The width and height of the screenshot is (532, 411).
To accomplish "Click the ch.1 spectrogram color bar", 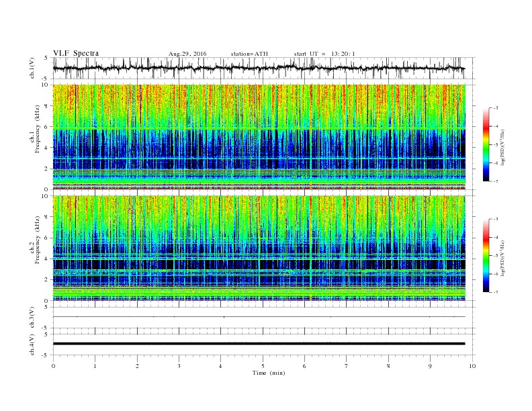I will pyautogui.click(x=486, y=144).
